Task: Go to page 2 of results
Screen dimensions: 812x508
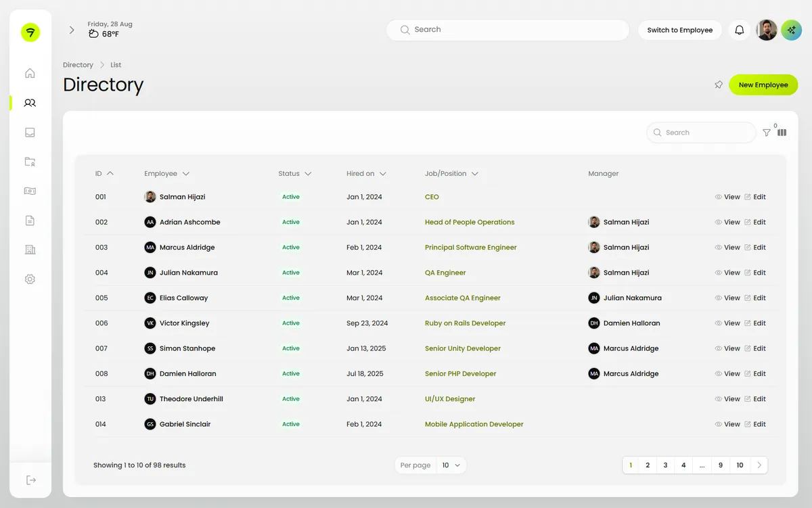Action: tap(648, 465)
